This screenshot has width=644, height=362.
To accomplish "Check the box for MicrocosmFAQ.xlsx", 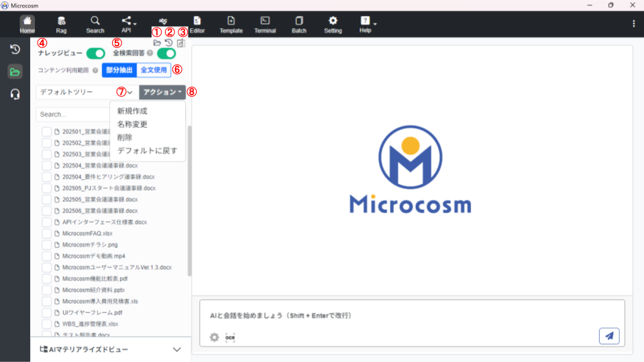I will [47, 233].
